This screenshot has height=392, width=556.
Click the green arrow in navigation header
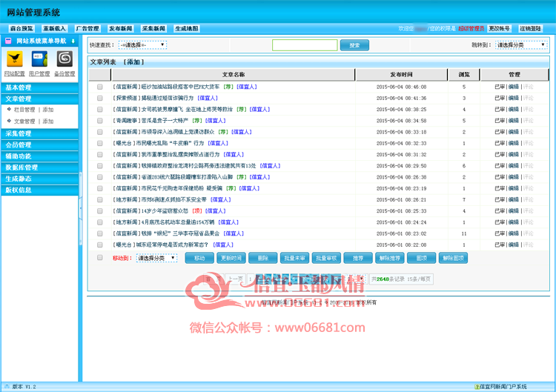73,41
